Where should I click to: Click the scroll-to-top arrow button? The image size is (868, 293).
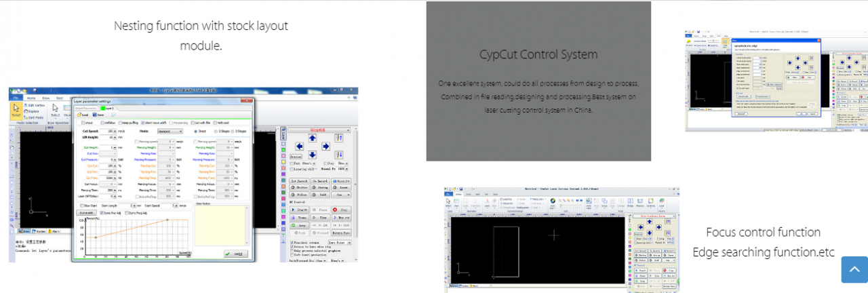[854, 269]
